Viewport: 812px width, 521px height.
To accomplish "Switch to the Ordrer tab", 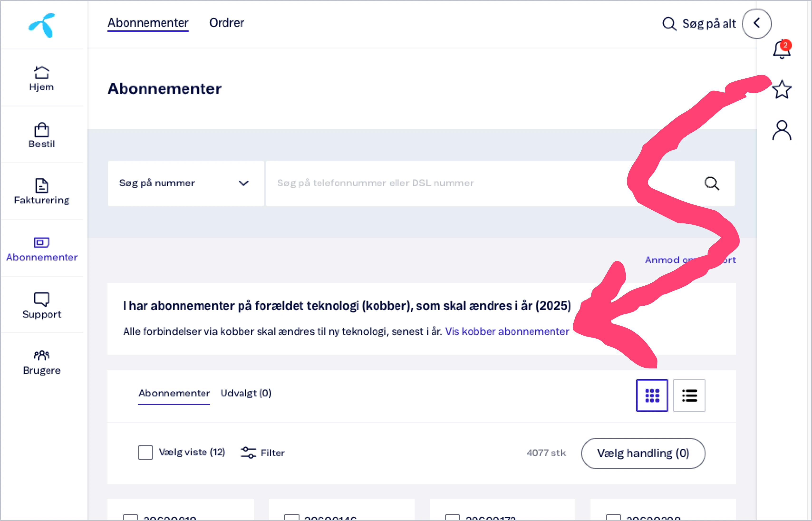I will [x=227, y=23].
